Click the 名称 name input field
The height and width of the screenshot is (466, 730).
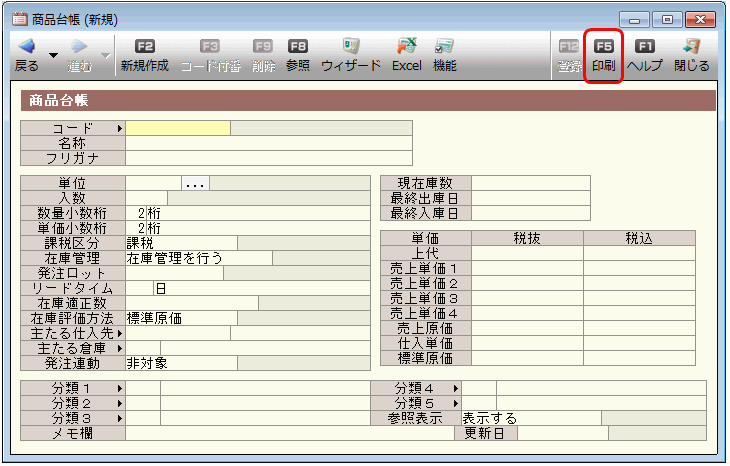click(268, 143)
